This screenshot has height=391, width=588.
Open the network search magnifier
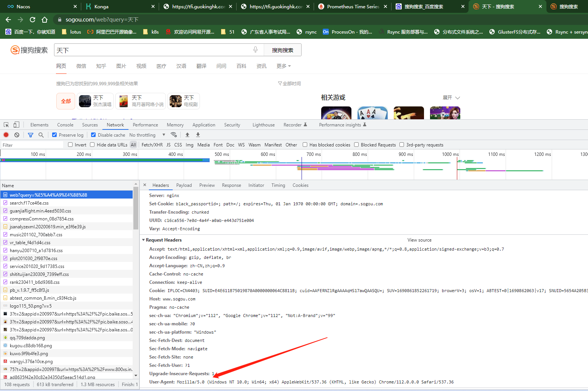41,135
